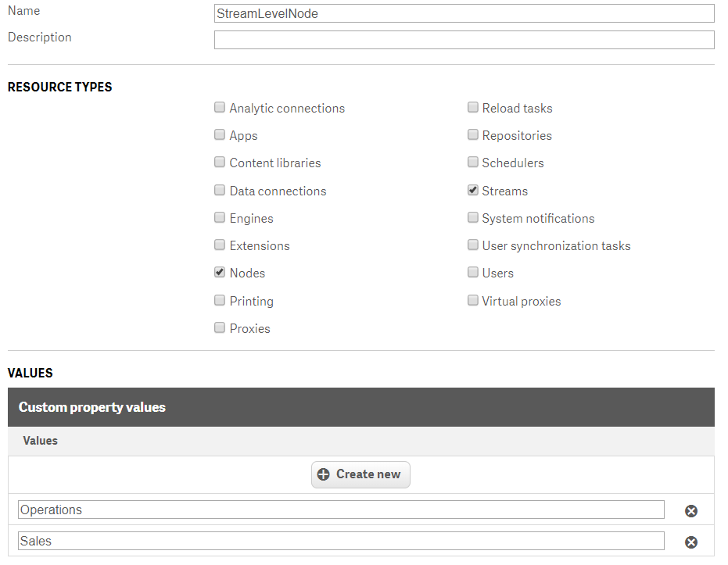The width and height of the screenshot is (728, 565).
Task: Check the Engines resource type
Action: pyautogui.click(x=220, y=218)
